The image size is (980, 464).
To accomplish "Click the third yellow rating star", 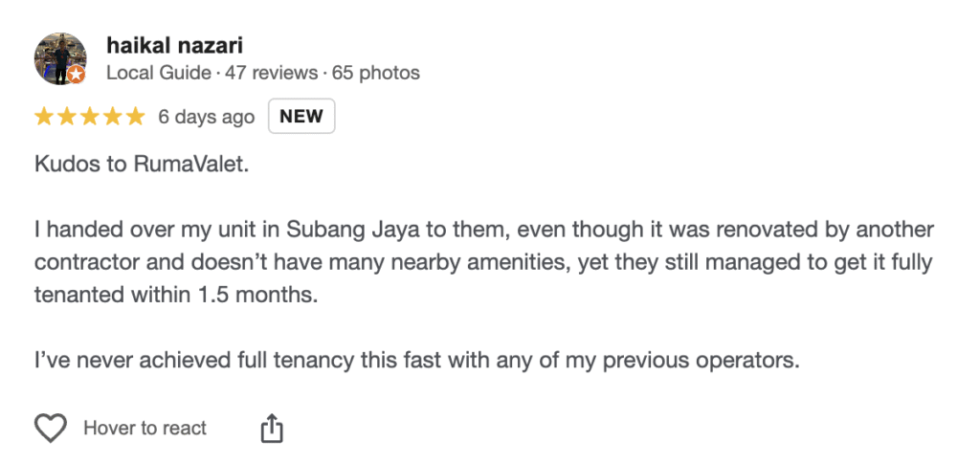I will tap(90, 117).
